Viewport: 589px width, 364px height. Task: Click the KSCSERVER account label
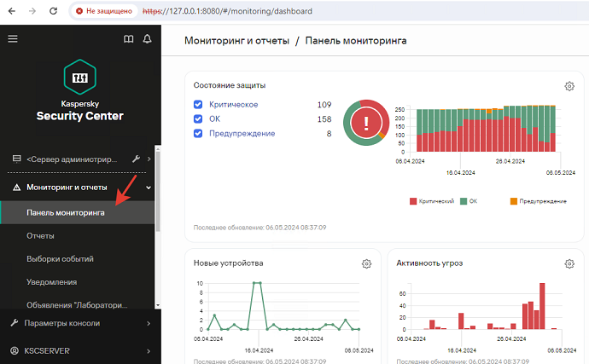coord(47,351)
